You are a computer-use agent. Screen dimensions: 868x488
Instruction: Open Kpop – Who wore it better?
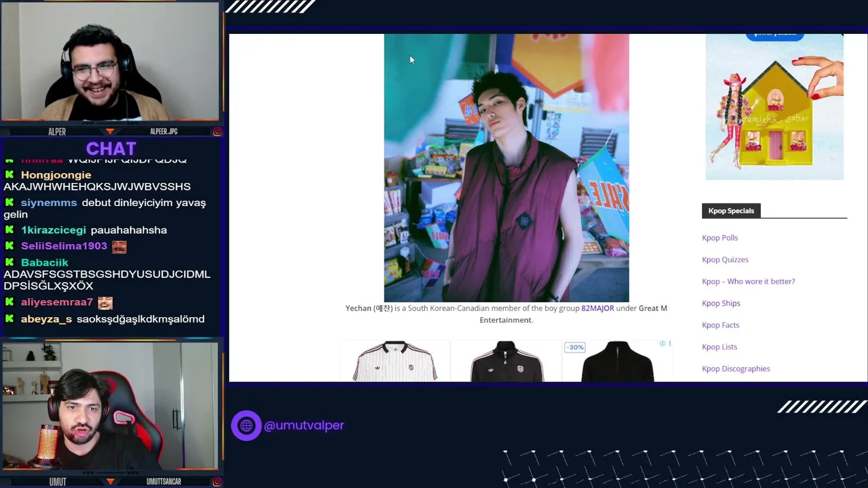point(748,281)
